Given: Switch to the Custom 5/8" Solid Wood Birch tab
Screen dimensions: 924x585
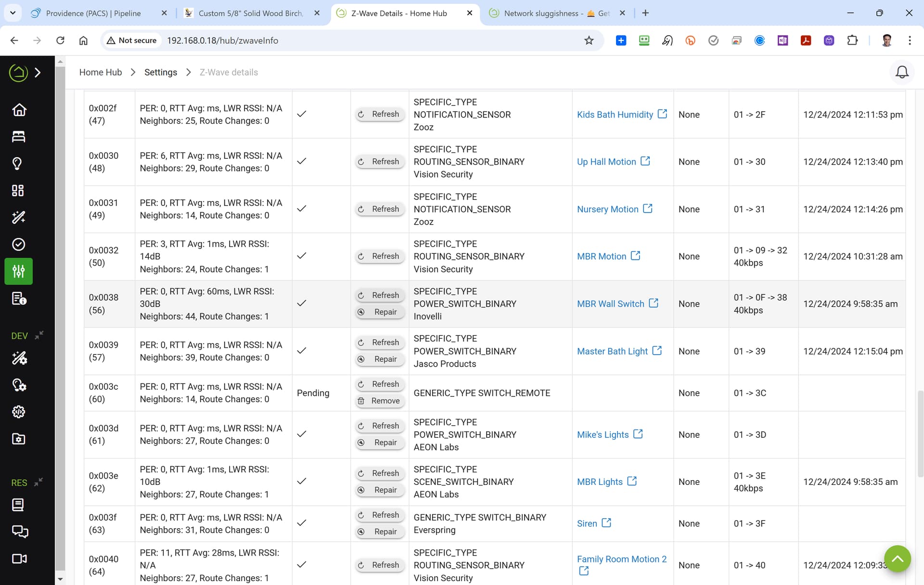Looking at the screenshot, I should tap(251, 13).
